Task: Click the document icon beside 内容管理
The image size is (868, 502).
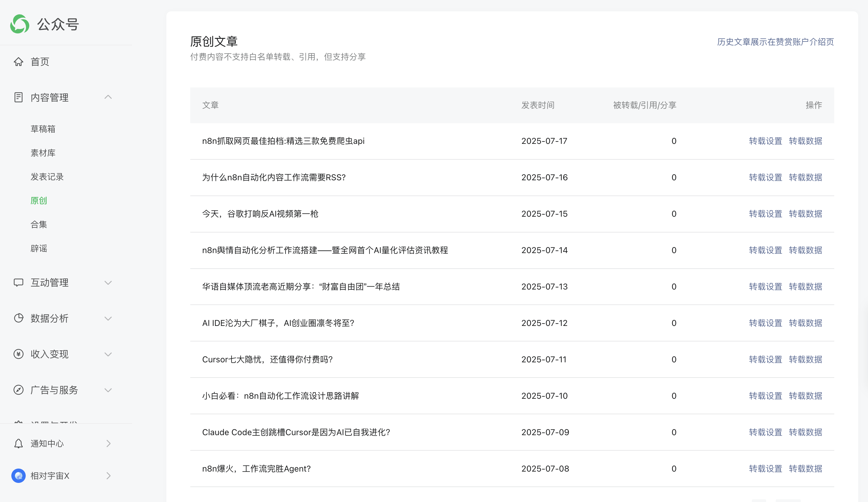Action: click(19, 97)
